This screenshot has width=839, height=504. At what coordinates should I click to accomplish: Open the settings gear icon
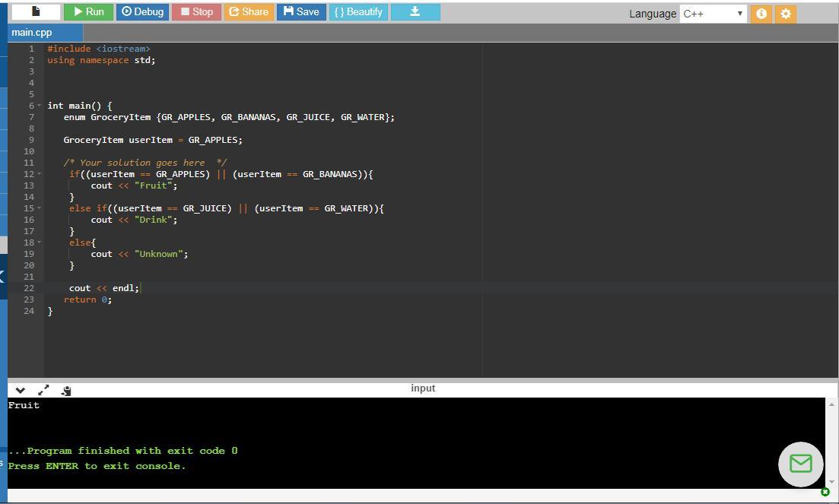tap(786, 14)
